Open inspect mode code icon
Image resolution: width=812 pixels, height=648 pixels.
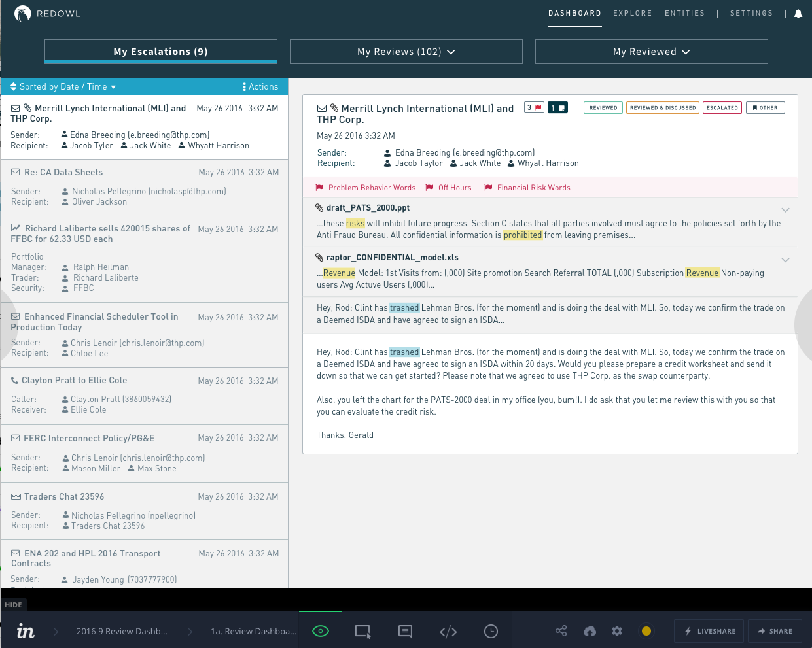448,631
